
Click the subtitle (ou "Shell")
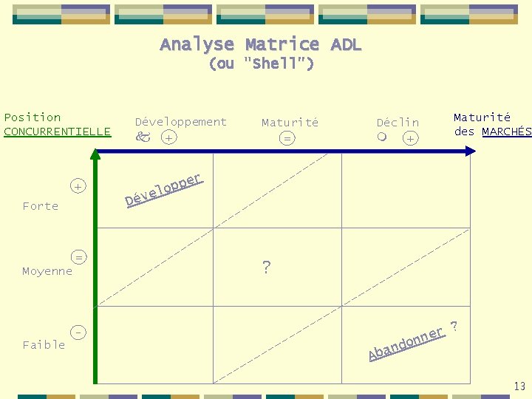tap(262, 64)
